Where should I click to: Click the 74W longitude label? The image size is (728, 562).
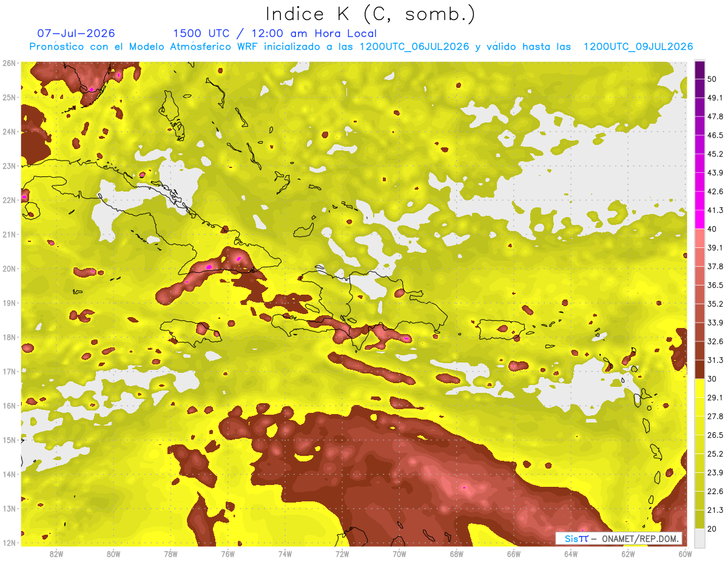(x=285, y=554)
